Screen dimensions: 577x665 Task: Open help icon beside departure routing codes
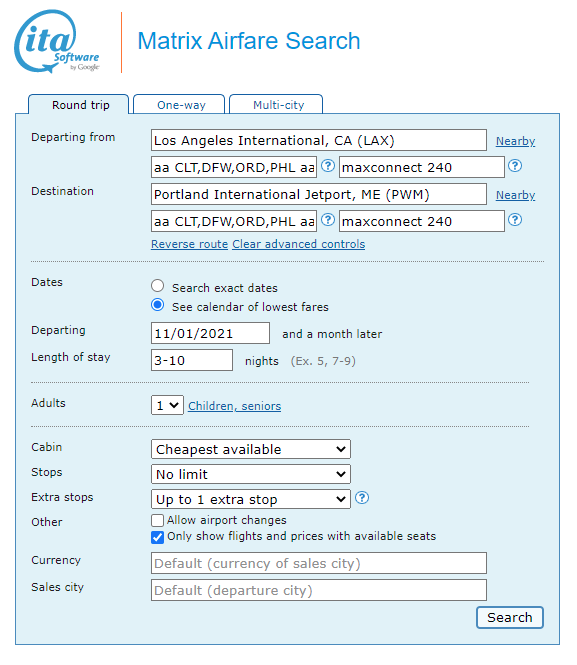[x=328, y=166]
